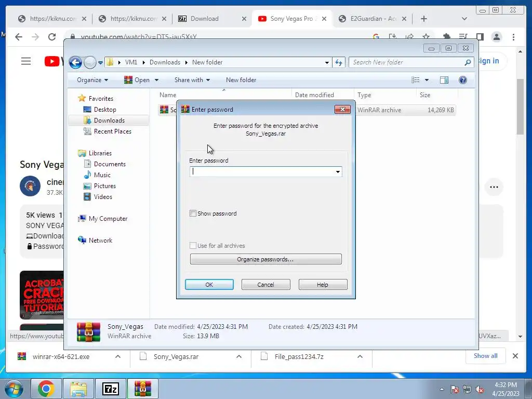Confirm password with OK button
This screenshot has width=532, height=399.
209,285
